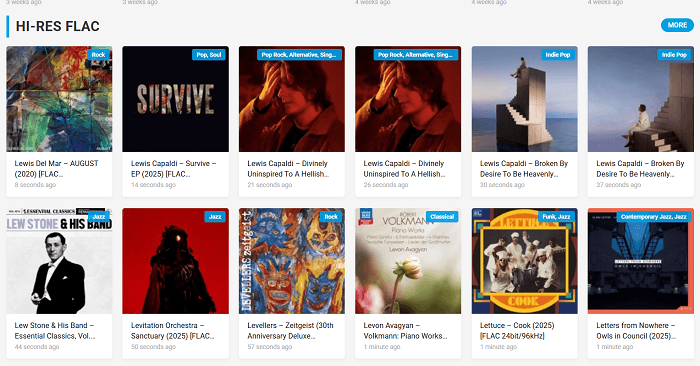Viewport: 700px width, 366px height.
Task: Click the '21 seconds ago' timestamp
Action: [270, 185]
